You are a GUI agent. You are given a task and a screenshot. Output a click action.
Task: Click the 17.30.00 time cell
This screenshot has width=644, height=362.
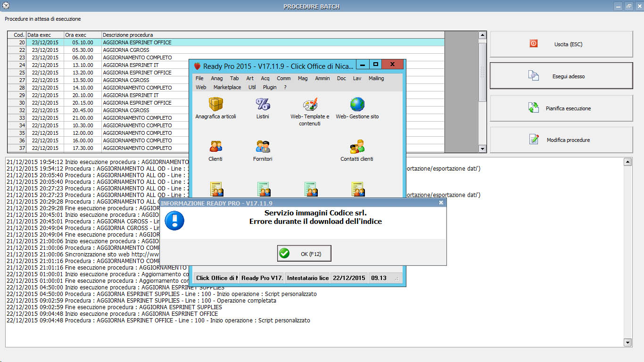(83, 148)
